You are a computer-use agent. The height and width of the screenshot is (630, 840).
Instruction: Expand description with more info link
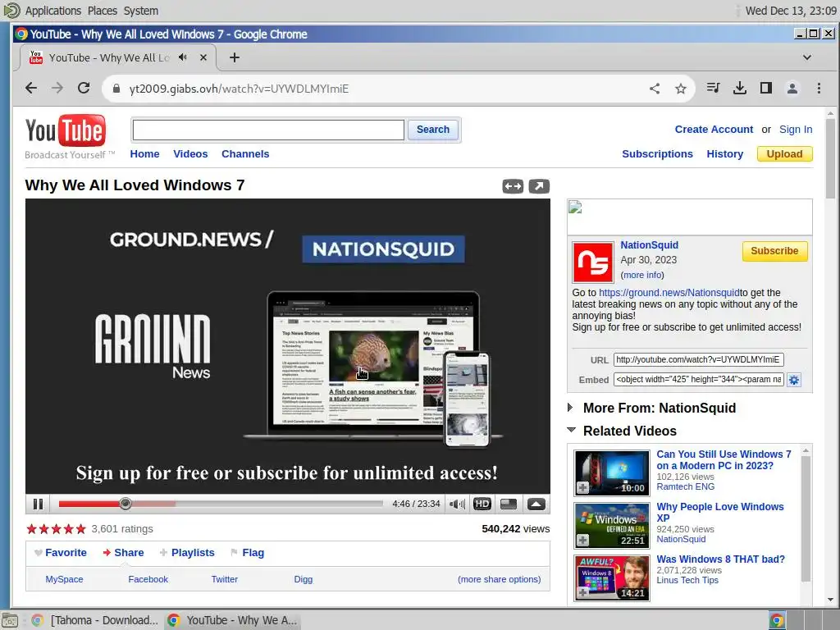(642, 275)
